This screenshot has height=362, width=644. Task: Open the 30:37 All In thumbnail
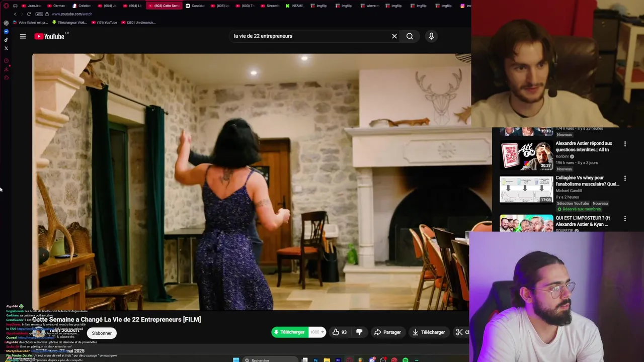[526, 155]
